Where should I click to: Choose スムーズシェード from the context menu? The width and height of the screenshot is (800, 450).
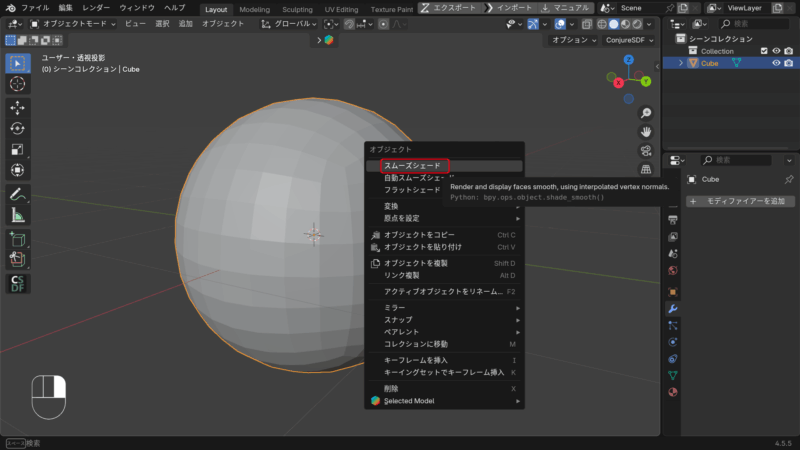tap(412, 165)
